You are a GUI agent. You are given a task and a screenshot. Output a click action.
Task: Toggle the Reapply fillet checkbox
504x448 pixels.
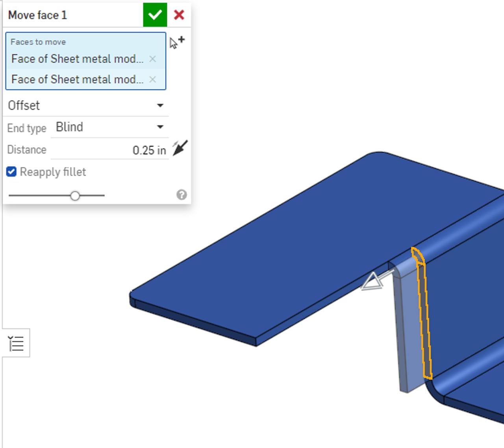(11, 171)
